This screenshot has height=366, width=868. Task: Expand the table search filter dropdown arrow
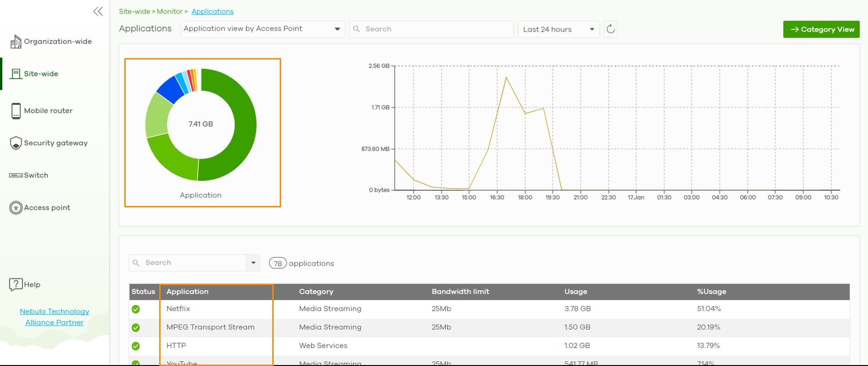click(253, 263)
